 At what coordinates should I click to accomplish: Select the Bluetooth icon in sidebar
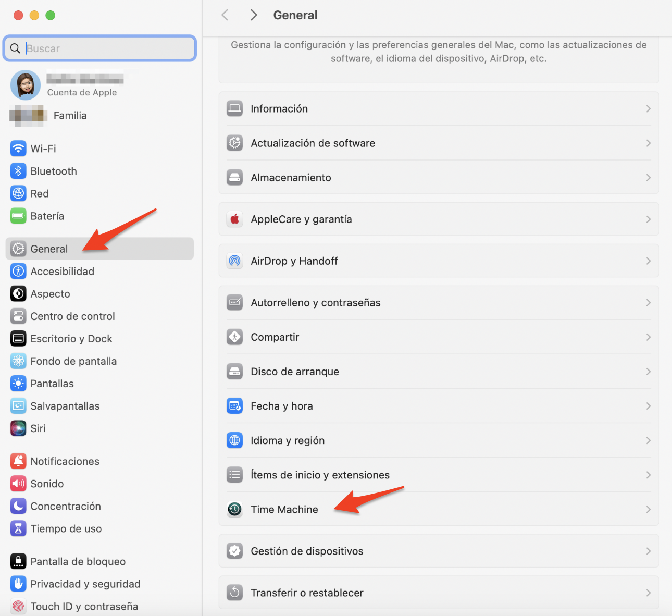click(x=18, y=171)
